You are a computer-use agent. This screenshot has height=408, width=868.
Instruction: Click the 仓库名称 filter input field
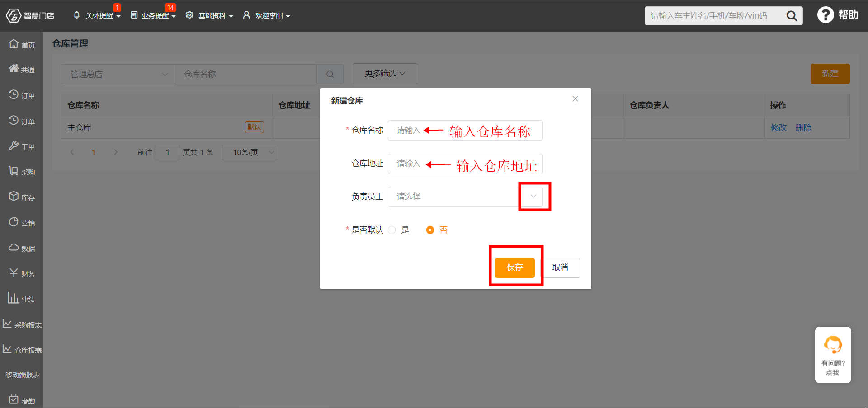(246, 74)
